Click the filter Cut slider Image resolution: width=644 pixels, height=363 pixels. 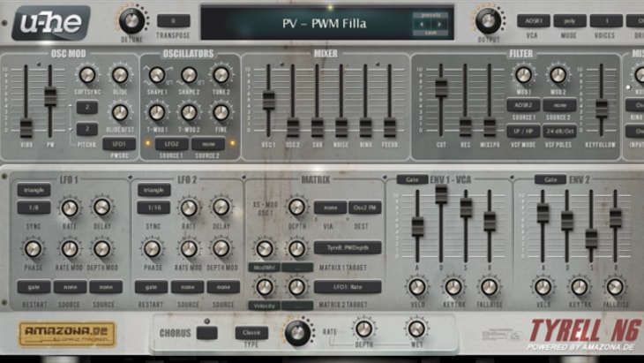[x=441, y=88]
